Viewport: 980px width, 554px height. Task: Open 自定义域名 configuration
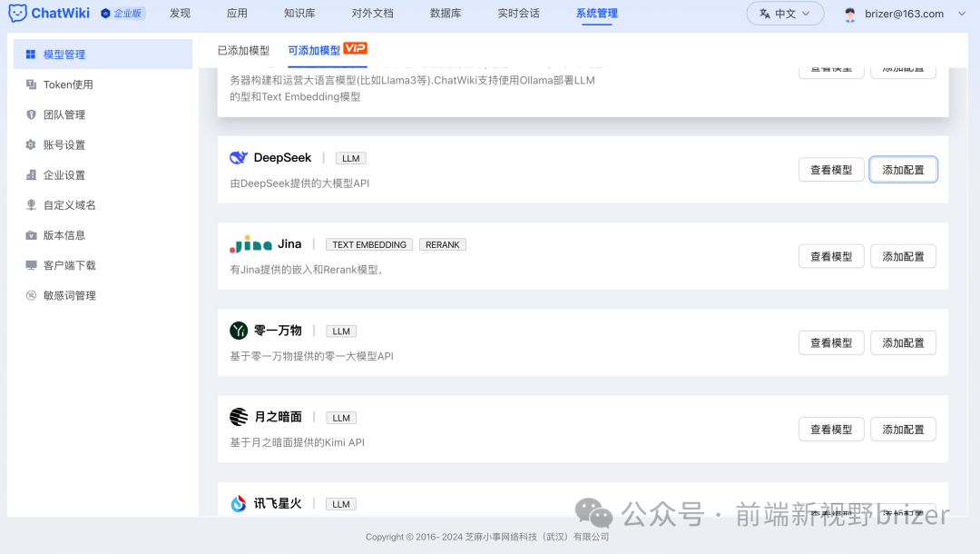71,204
